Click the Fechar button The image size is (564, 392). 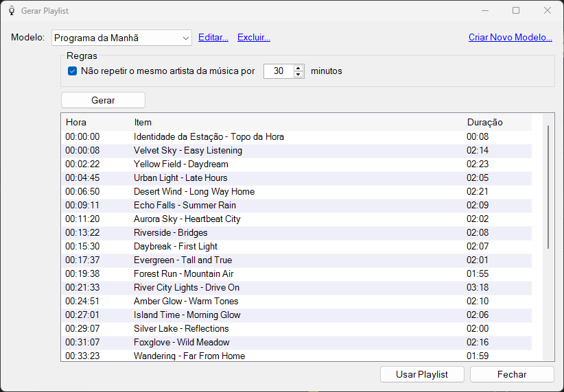click(512, 374)
